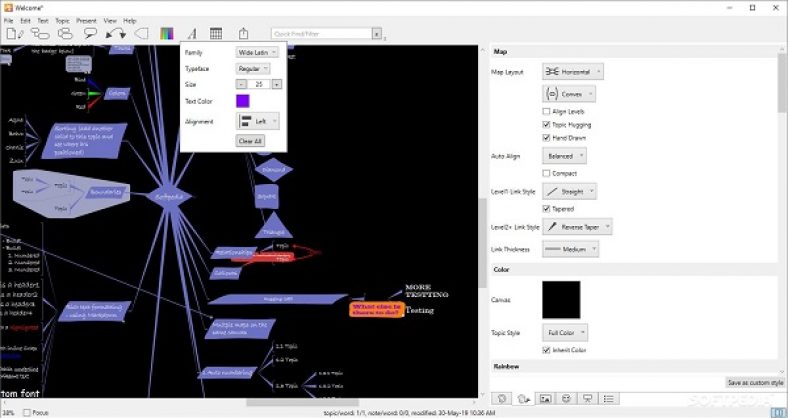Open the font style 'A' tool
788x418 pixels.
[192, 34]
